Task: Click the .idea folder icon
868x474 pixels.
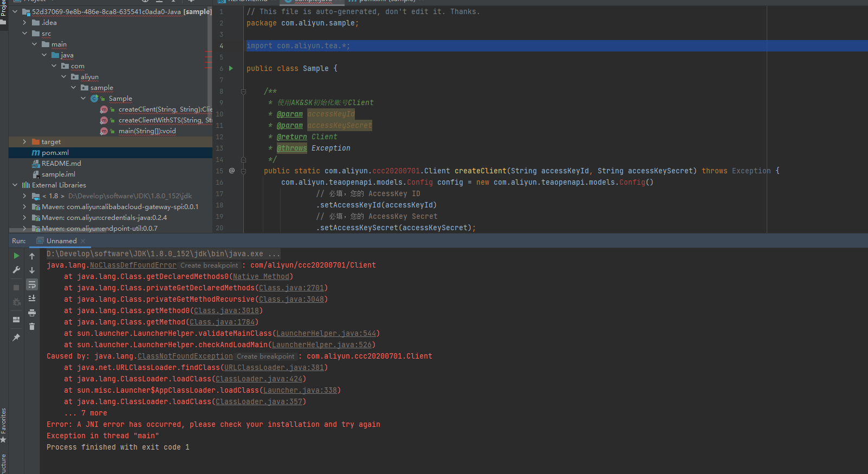Action: point(36,23)
